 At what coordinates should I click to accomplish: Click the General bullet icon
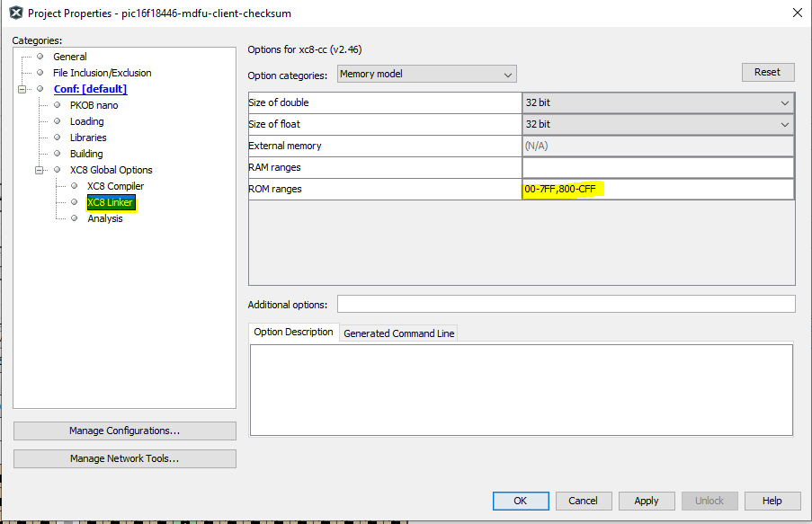pyautogui.click(x=40, y=56)
